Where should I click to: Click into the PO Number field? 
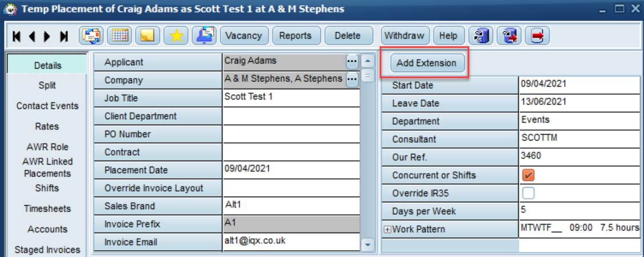tap(291, 134)
